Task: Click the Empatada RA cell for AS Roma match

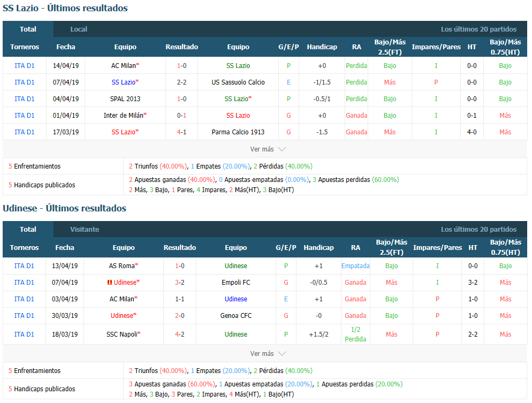Action: click(x=355, y=266)
